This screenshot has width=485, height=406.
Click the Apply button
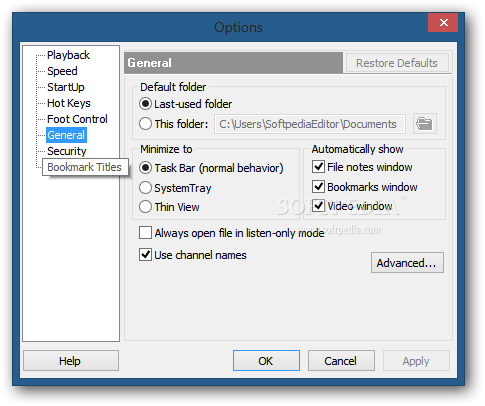pos(416,361)
